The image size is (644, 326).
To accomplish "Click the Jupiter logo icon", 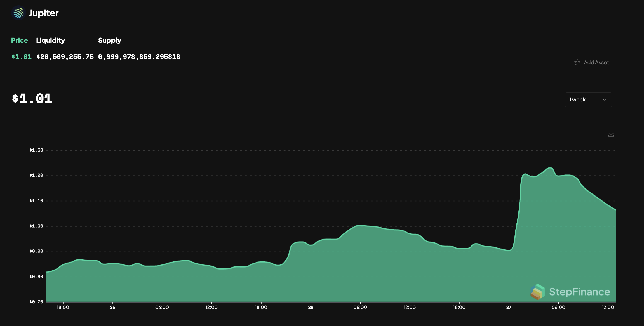I will click(18, 13).
